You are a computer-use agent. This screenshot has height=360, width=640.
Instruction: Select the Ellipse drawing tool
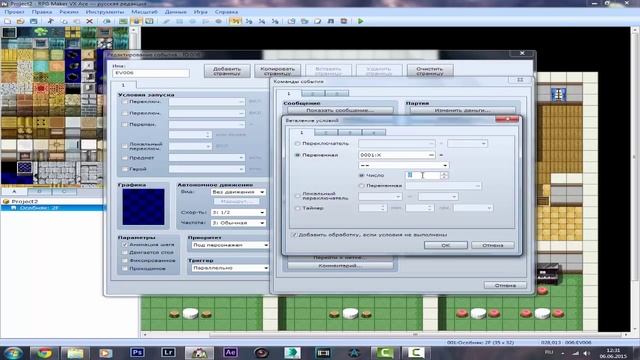[x=192, y=21]
